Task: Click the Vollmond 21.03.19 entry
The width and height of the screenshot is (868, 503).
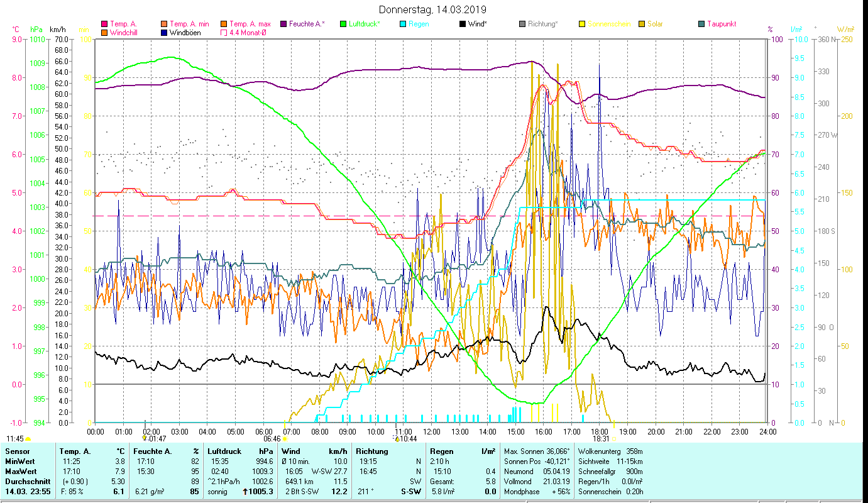Action: pos(537,482)
